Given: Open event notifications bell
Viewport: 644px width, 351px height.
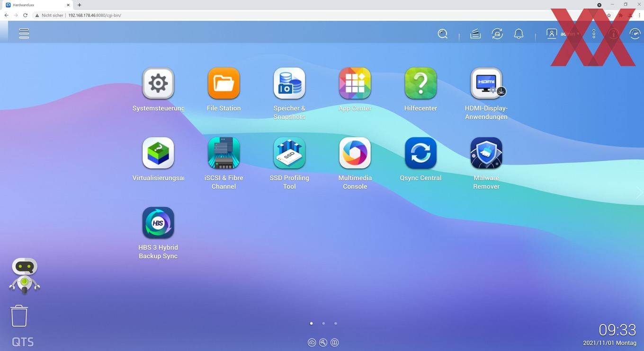Looking at the screenshot, I should [x=519, y=34].
